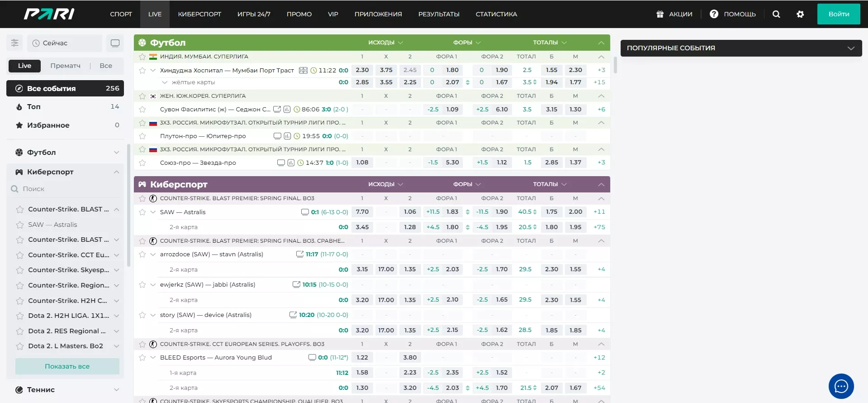The height and width of the screenshot is (403, 868).
Task: Open the live chat support bubble
Action: pos(841,386)
